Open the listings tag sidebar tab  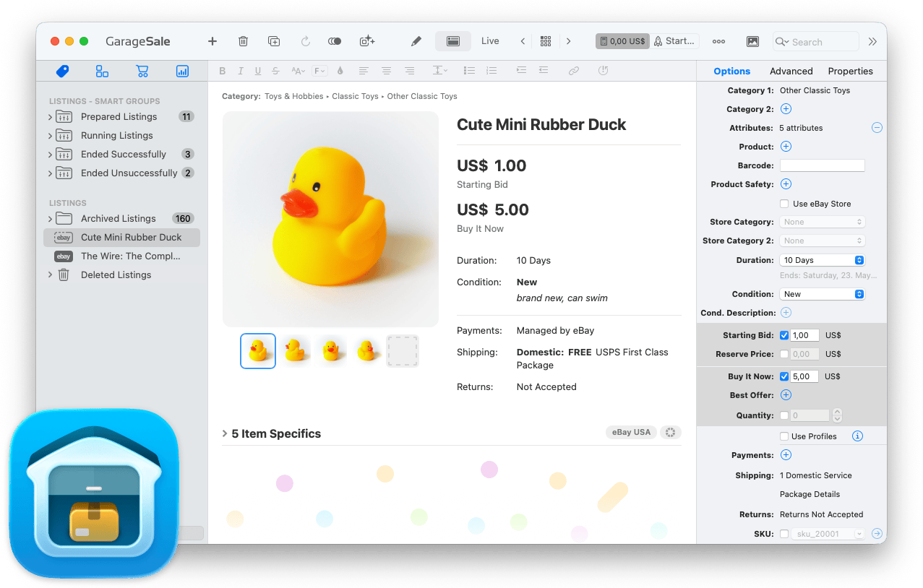pyautogui.click(x=62, y=71)
